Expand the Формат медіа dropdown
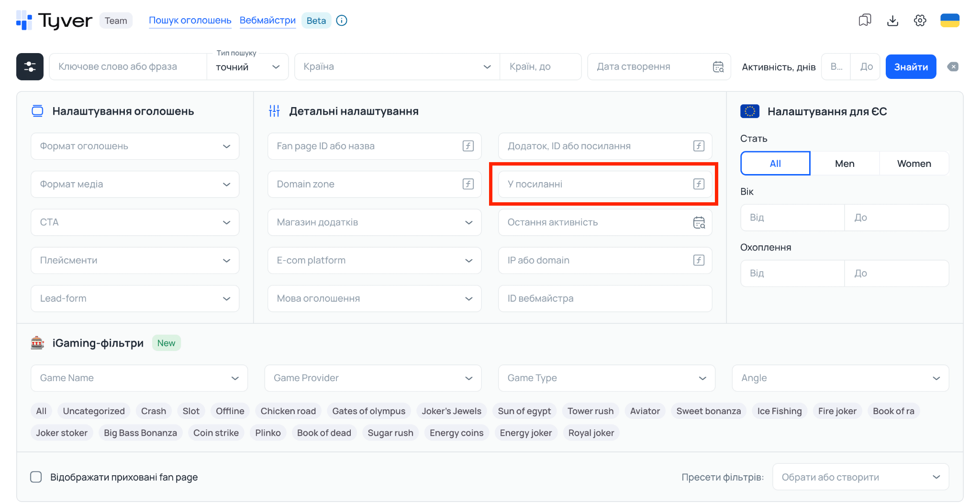Viewport: 980px width, 504px height. pyautogui.click(x=135, y=184)
